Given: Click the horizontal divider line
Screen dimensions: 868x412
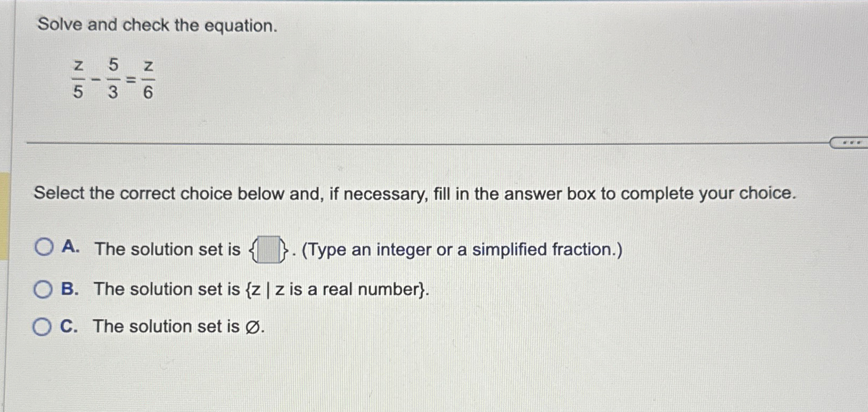Looking at the screenshot, I should coord(426,141).
